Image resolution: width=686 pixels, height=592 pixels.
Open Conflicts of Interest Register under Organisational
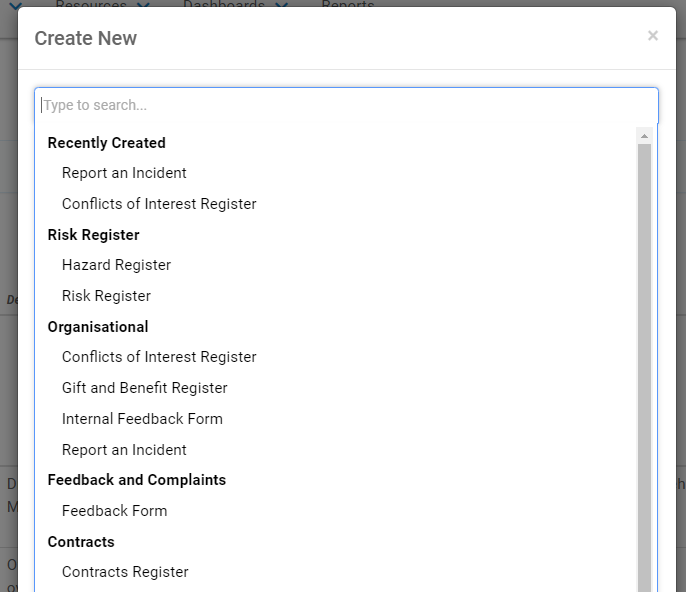click(x=159, y=357)
